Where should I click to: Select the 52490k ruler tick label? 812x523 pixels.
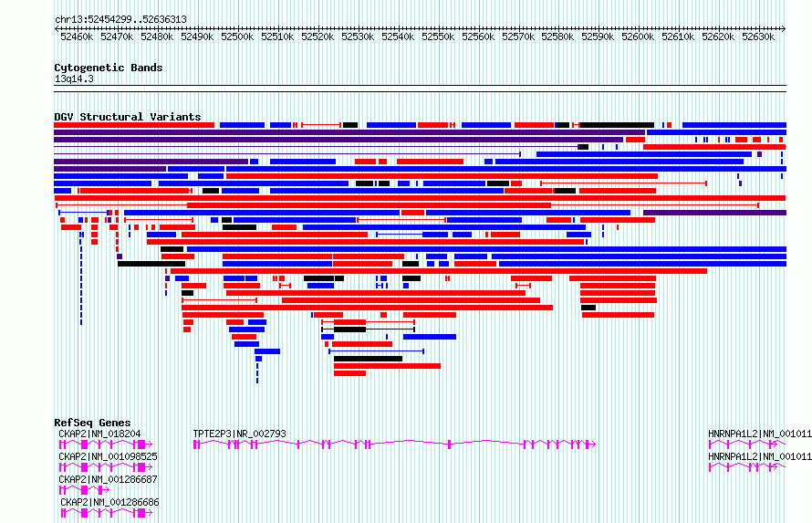pyautogui.click(x=197, y=37)
